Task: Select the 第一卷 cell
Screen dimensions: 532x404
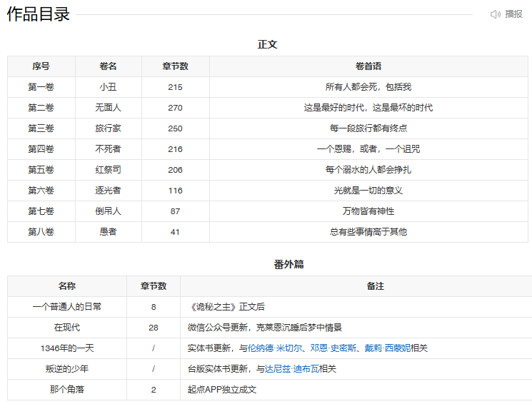Action: tap(41, 87)
